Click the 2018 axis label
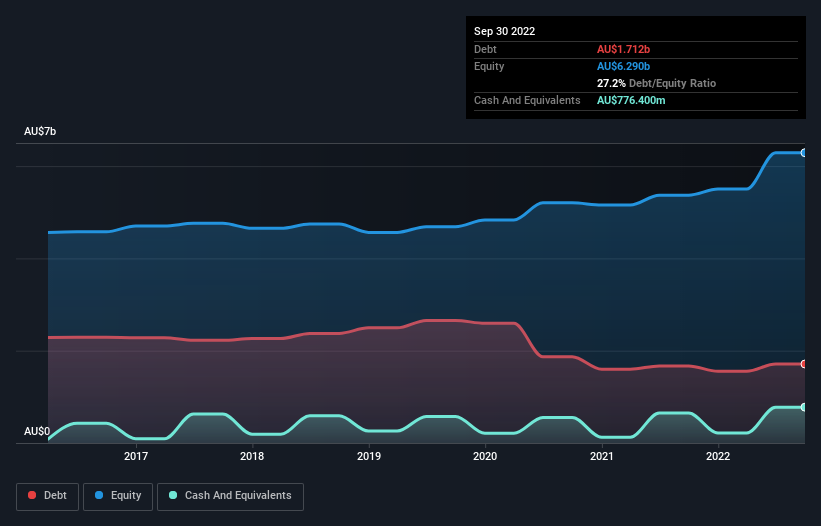Screen dimensions: 821x526 252,456
